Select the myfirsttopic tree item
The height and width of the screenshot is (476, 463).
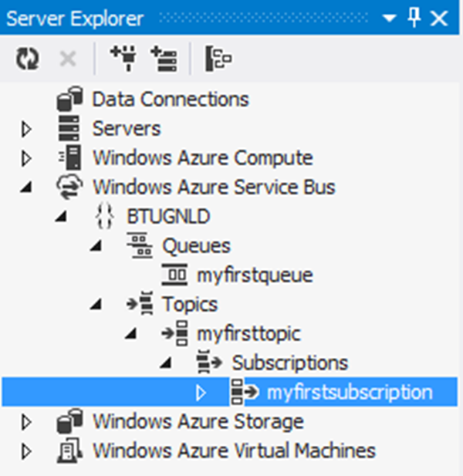[x=248, y=333]
